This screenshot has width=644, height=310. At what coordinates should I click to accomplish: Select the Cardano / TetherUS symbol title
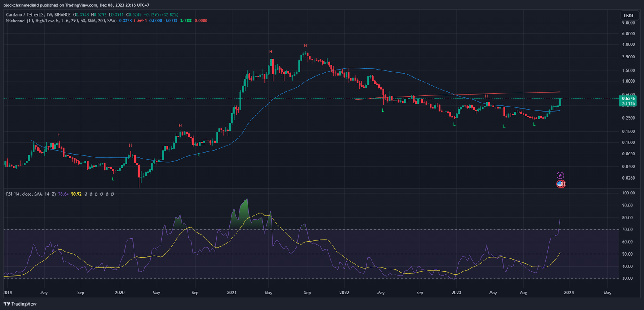(x=38, y=14)
